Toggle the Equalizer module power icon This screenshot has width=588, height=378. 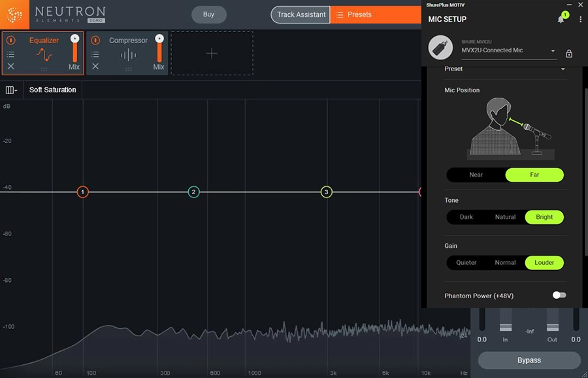coord(11,40)
